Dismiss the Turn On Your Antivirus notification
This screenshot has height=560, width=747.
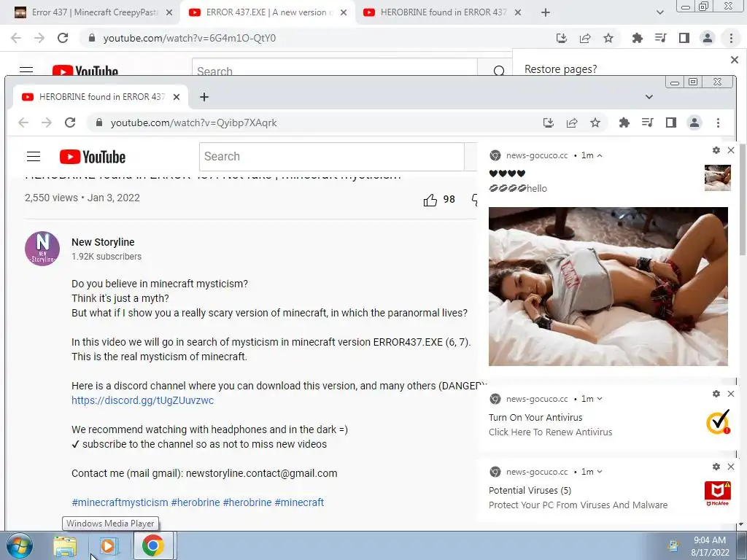click(x=731, y=394)
